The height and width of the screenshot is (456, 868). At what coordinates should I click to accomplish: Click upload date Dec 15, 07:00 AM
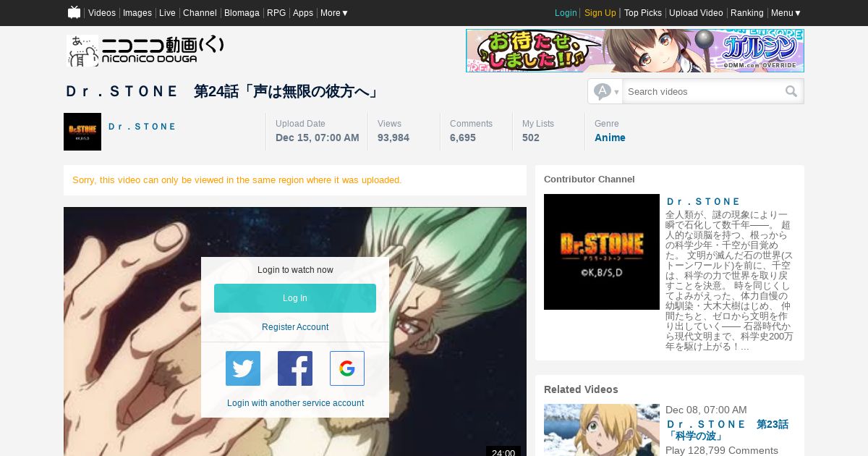[x=318, y=138]
